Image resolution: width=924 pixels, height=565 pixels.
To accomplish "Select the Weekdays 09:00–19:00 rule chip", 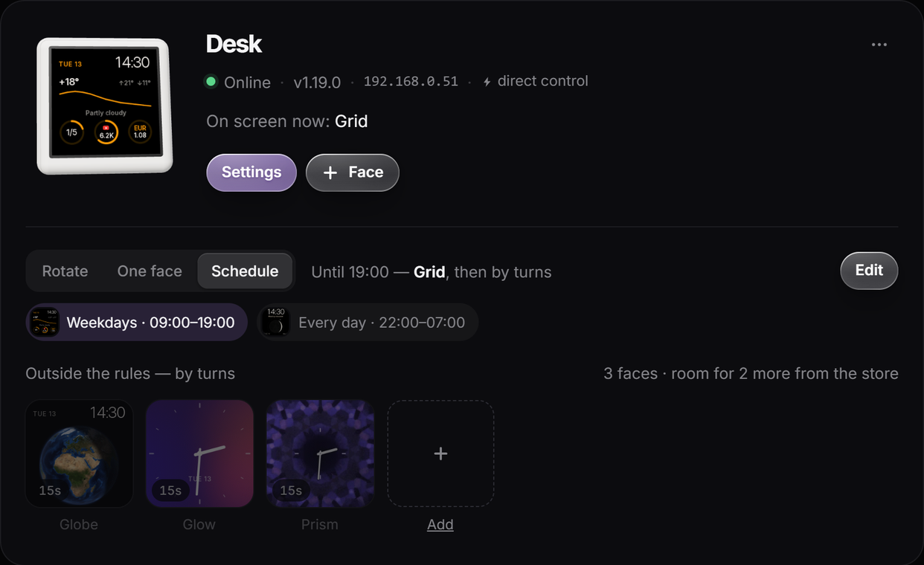I will pos(137,322).
